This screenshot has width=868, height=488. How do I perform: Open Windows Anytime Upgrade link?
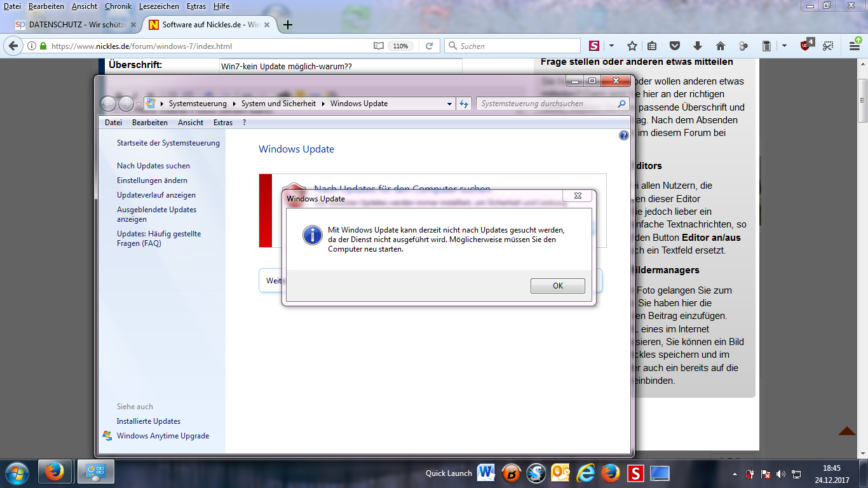click(163, 436)
